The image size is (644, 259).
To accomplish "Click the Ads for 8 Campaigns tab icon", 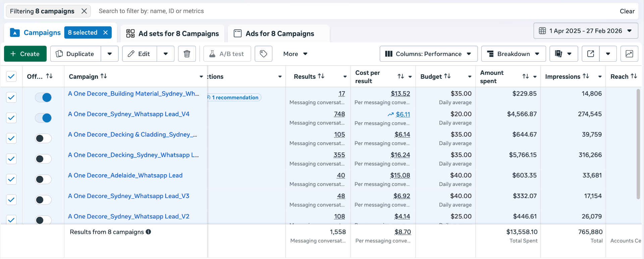I will tap(238, 34).
